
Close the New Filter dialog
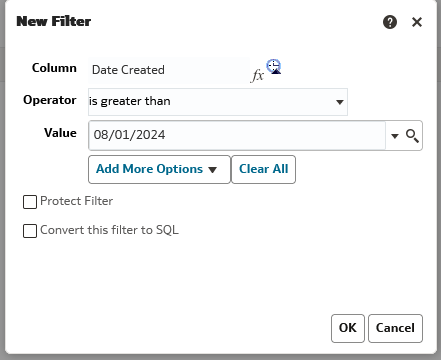coord(417,22)
